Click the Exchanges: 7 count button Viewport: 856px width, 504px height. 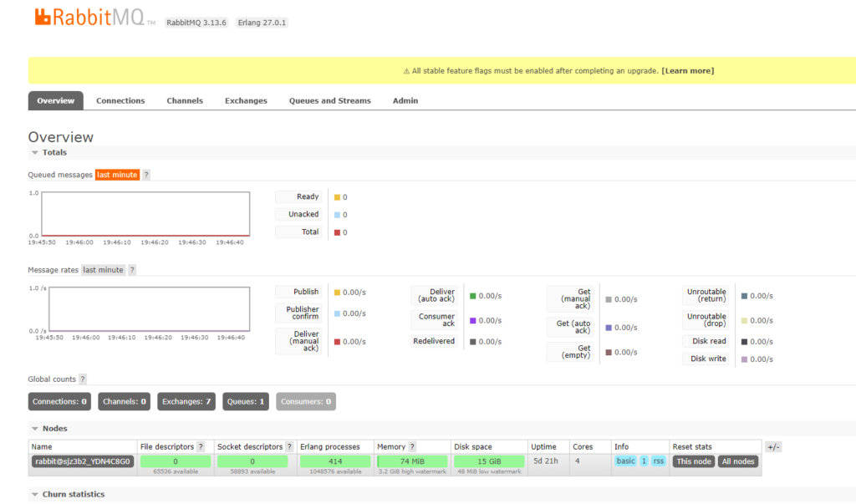click(x=186, y=401)
